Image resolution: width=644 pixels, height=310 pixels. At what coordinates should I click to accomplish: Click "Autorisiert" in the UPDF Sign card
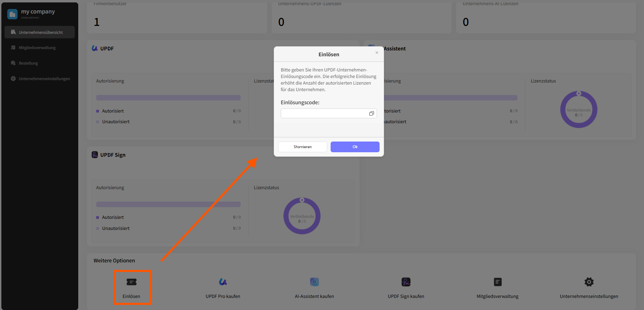tap(113, 217)
